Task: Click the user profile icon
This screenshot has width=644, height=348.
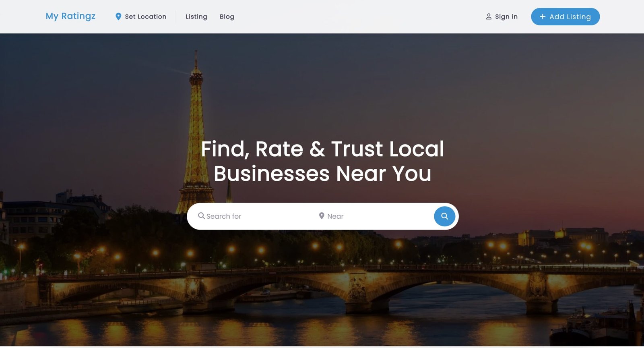Action: click(489, 17)
